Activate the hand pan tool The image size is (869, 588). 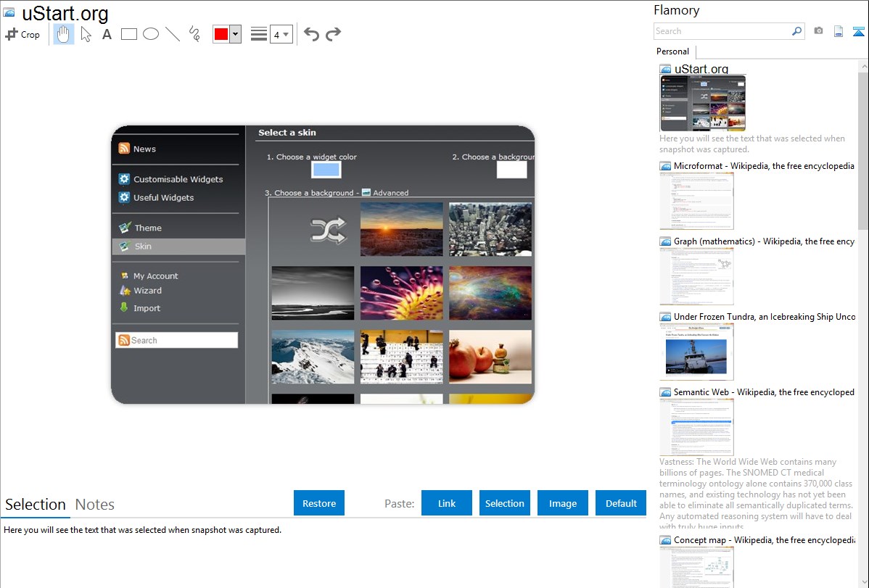[x=64, y=34]
